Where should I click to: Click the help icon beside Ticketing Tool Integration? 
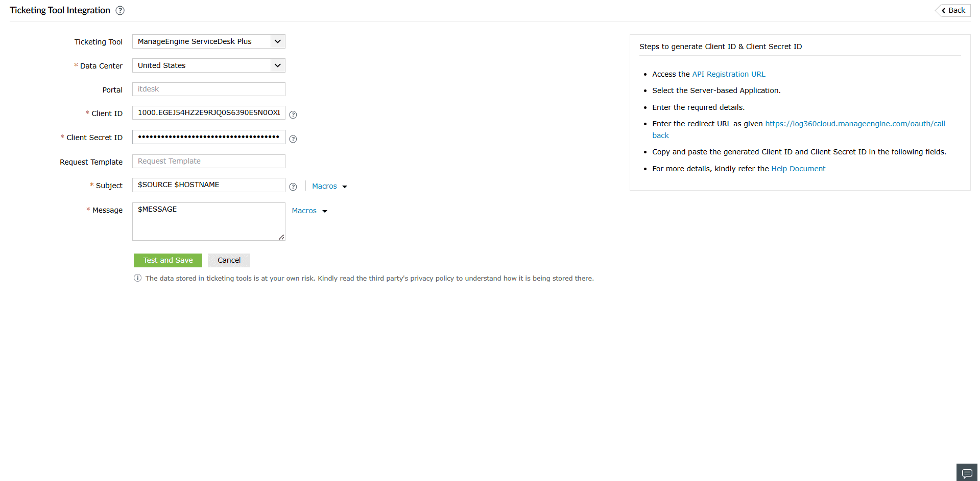pyautogui.click(x=120, y=11)
